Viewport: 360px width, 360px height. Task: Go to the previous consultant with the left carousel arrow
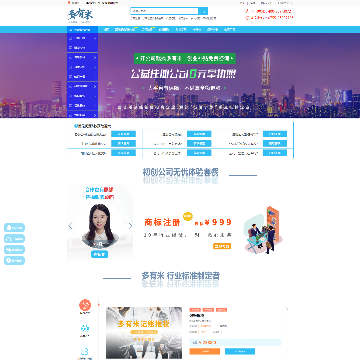tap(70, 226)
